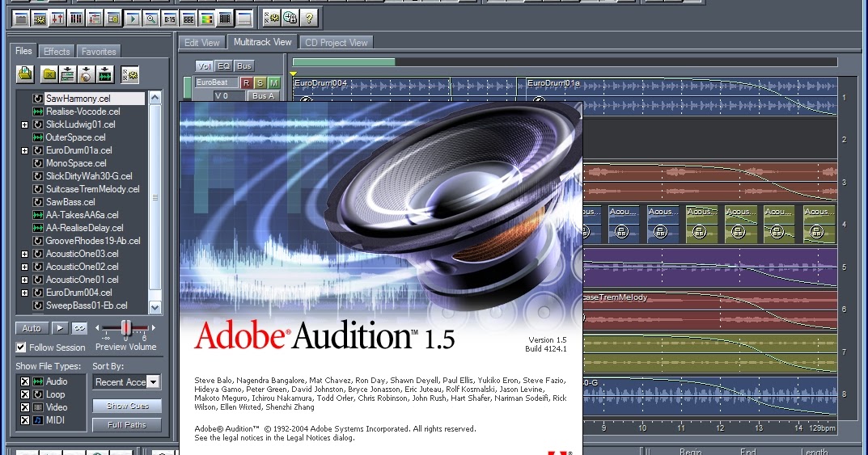
Task: Toggle the Video file type checkbox
Action: click(25, 407)
